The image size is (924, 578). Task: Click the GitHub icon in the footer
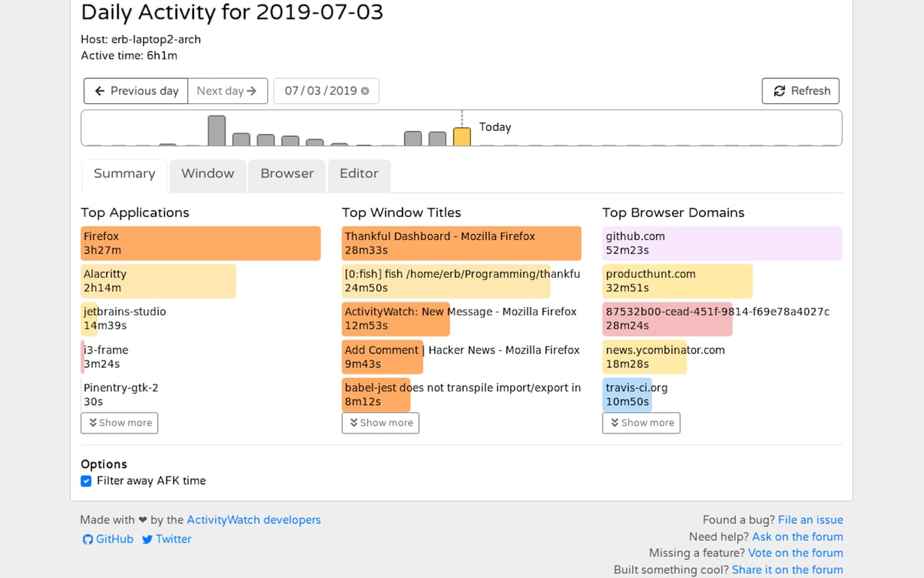click(x=87, y=539)
